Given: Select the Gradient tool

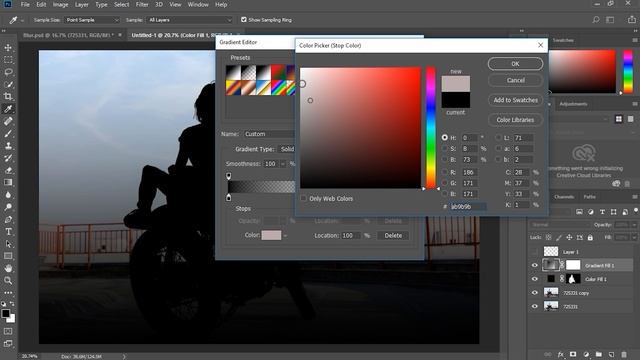Looking at the screenshot, I should pyautogui.click(x=8, y=182).
